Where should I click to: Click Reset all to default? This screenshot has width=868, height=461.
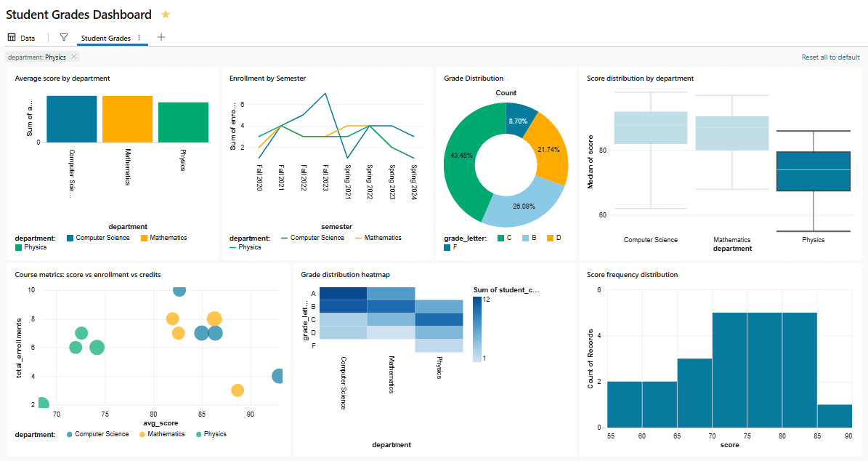(830, 57)
